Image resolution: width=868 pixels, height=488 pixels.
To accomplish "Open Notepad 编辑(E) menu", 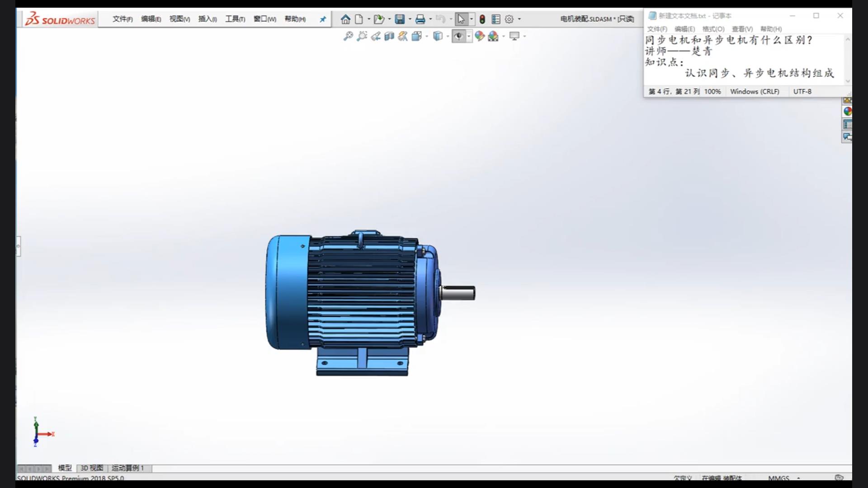I will point(684,29).
